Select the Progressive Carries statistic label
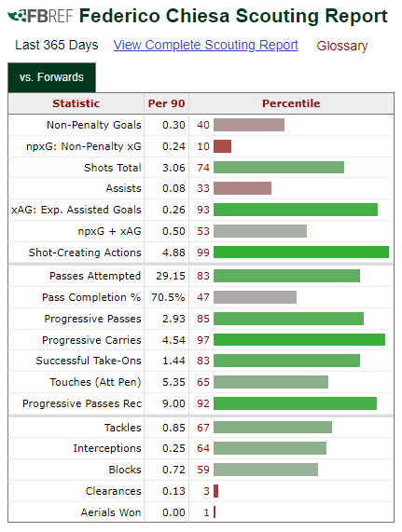 91,340
